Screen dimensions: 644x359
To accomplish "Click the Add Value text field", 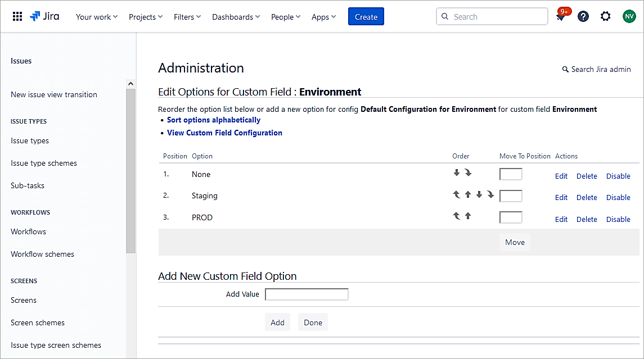I will tap(307, 294).
